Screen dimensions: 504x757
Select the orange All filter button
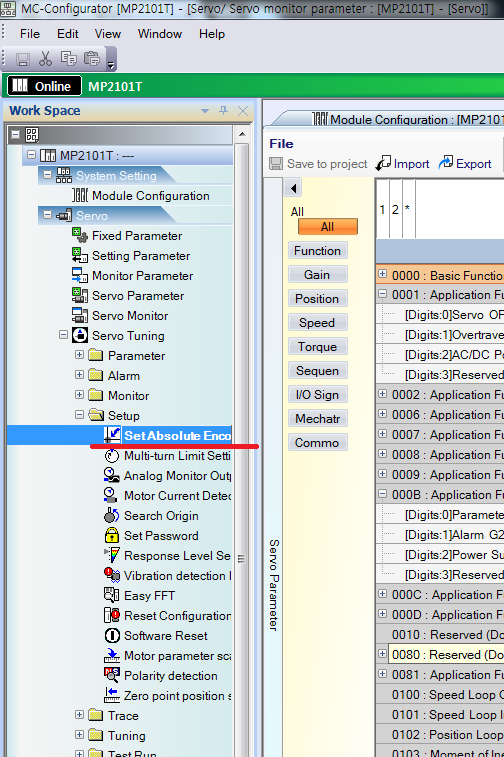(x=328, y=226)
